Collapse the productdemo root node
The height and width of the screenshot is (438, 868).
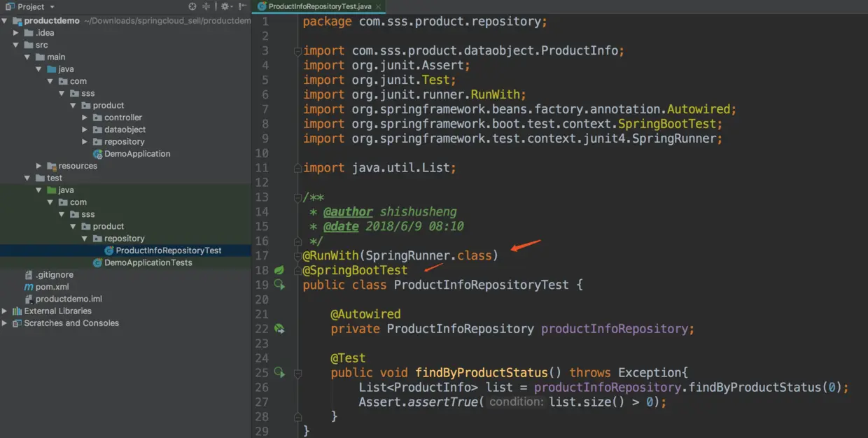click(x=5, y=21)
